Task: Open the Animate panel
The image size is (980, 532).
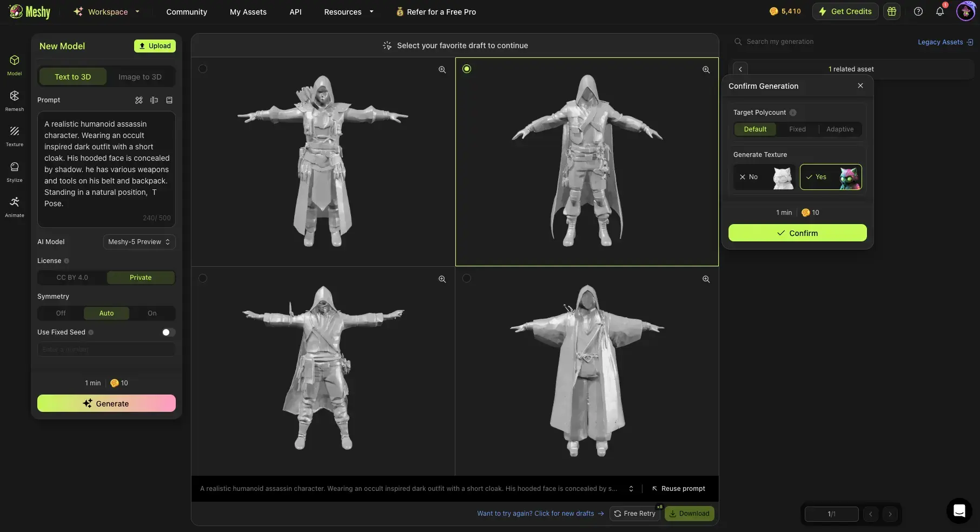Action: click(x=14, y=207)
